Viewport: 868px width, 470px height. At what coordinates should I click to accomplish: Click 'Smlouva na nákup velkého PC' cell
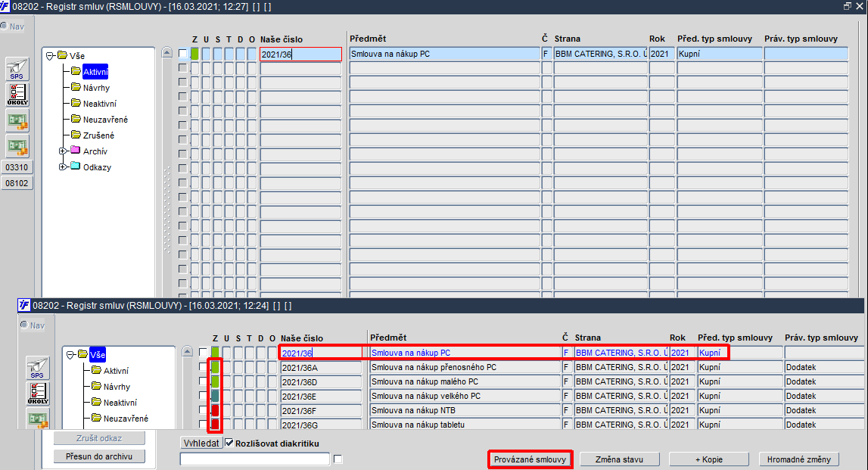pos(465,396)
